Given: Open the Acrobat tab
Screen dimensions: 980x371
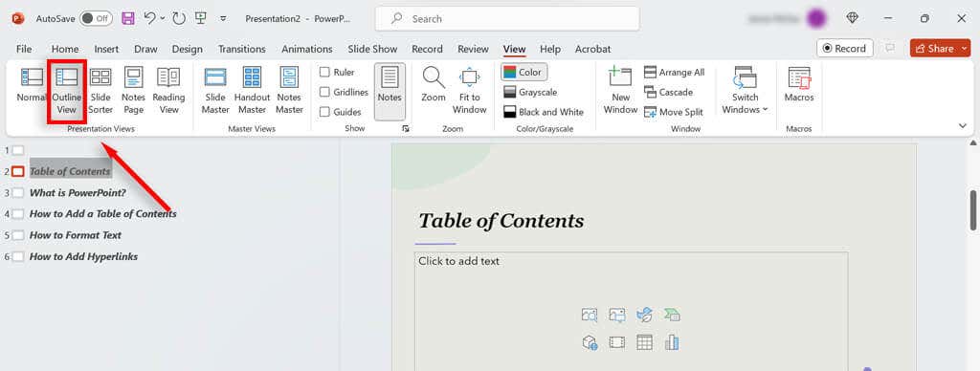Looking at the screenshot, I should (592, 49).
